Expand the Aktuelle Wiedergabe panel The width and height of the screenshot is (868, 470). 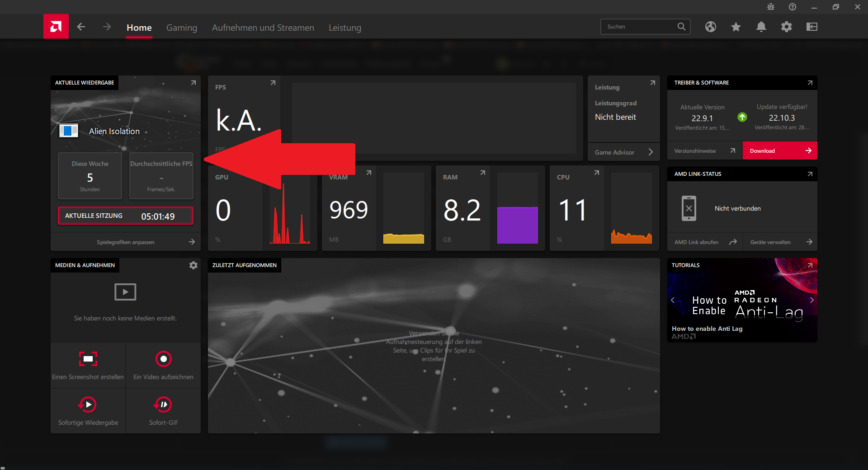tap(193, 83)
